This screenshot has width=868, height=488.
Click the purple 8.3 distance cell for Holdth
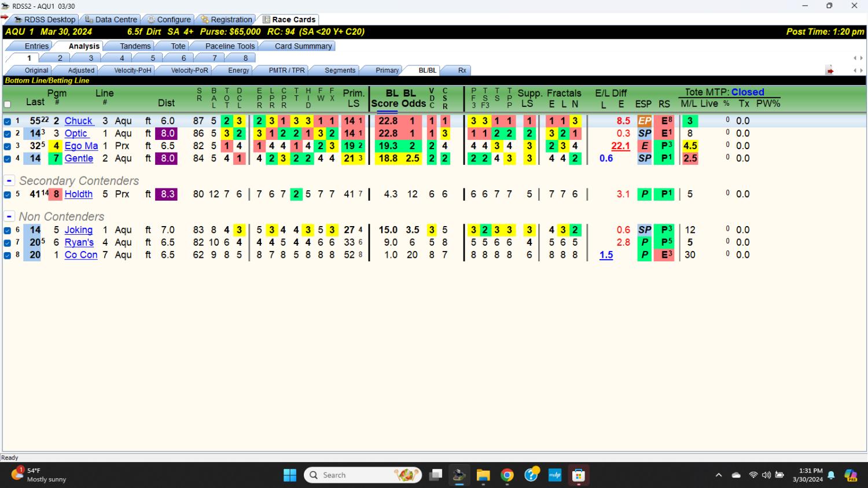(x=168, y=194)
